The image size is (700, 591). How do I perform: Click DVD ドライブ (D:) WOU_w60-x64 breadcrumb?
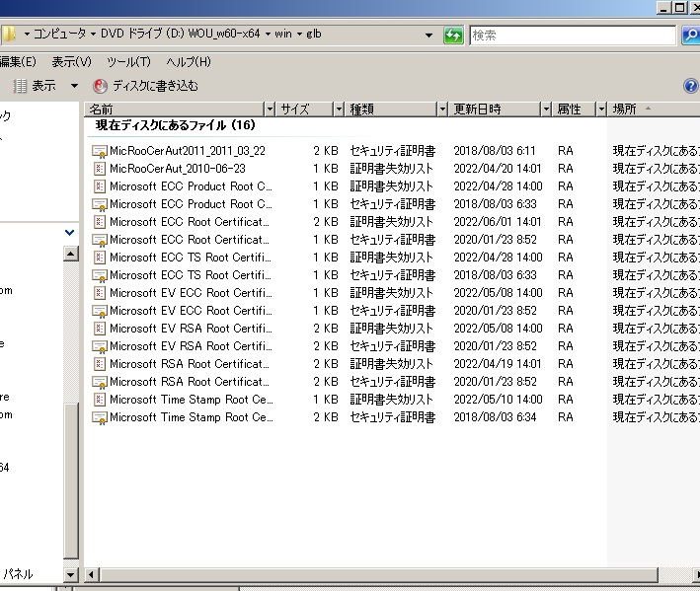tap(180, 34)
